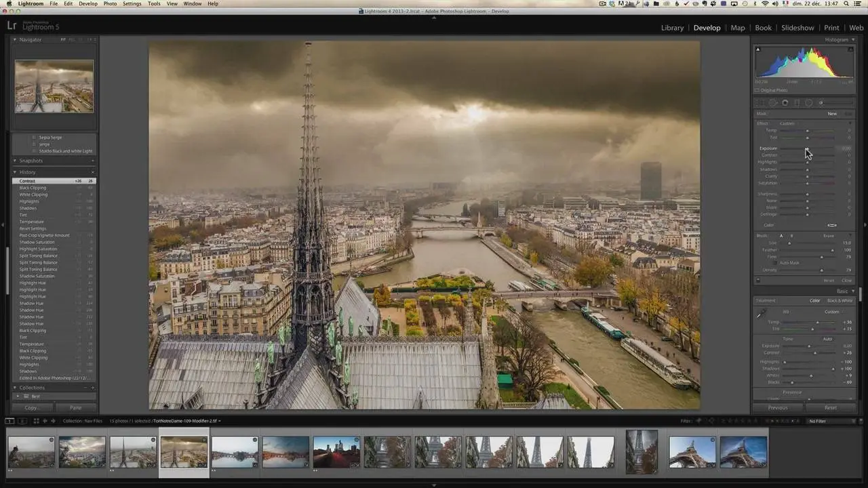Pick the White Balance Selector eyedropper

(x=761, y=314)
